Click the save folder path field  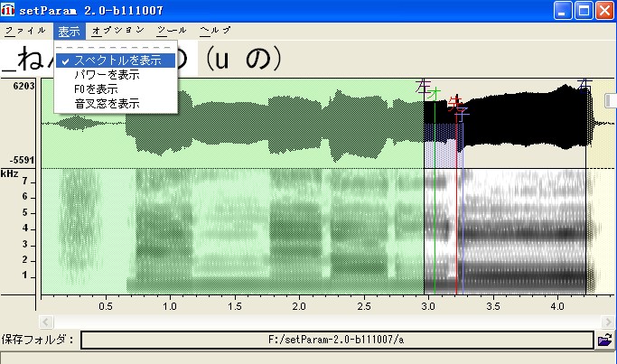337,340
